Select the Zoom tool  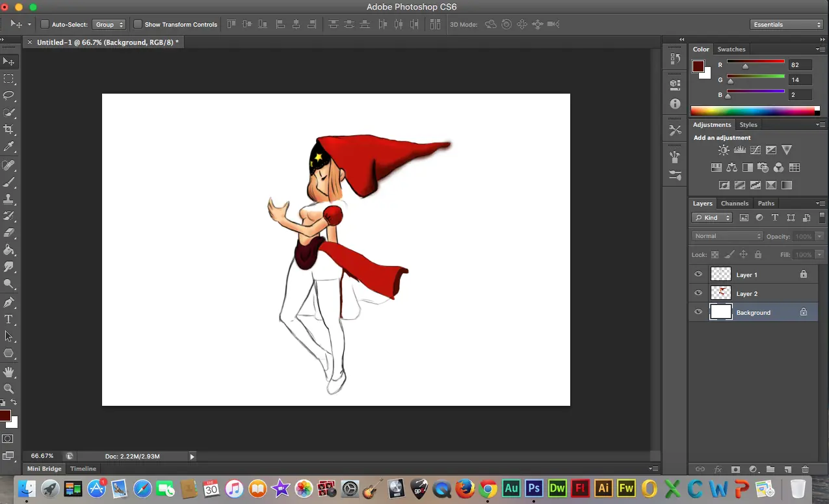9,389
